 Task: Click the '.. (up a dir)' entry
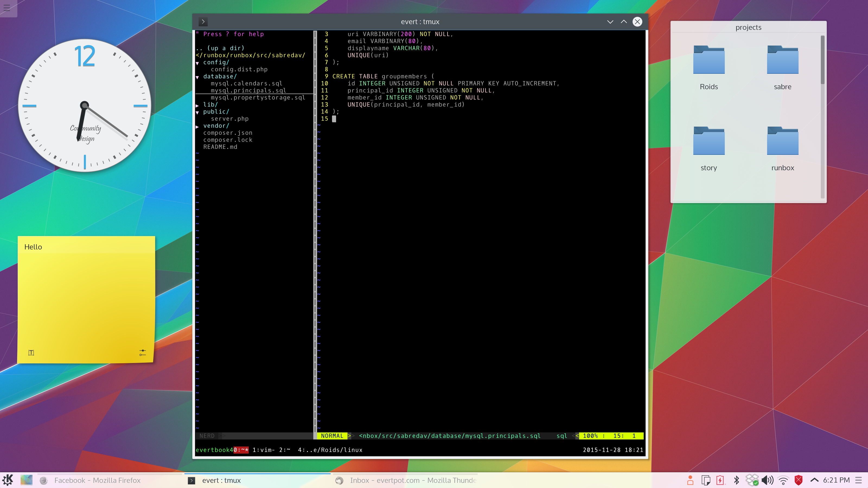[220, 48]
